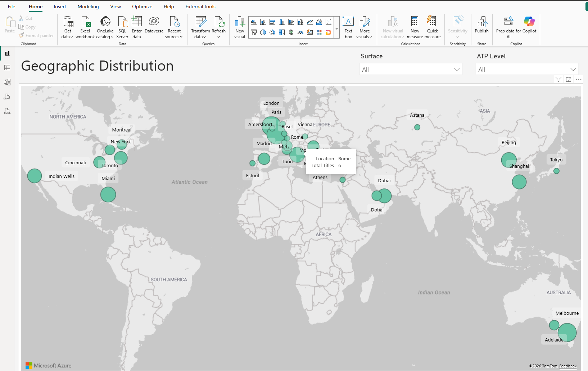The height and width of the screenshot is (371, 588).
Task: Insert a pie chart visual
Action: 263,32
